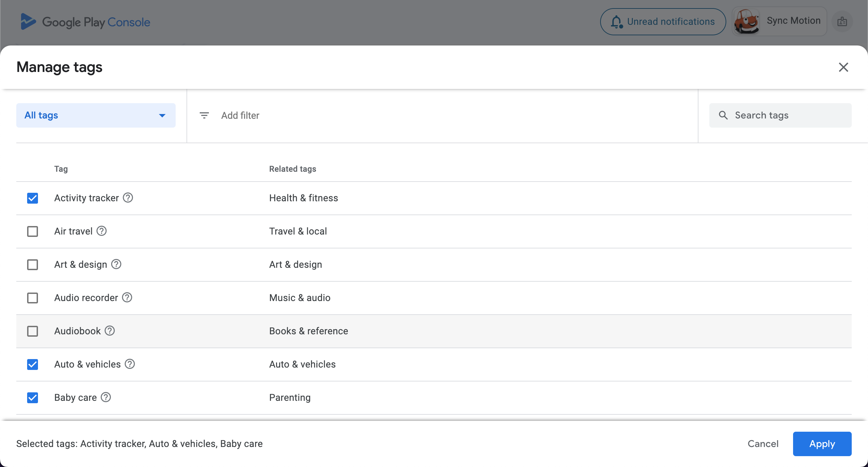This screenshot has width=868, height=467.
Task: Click the Add filter icon
Action: pyautogui.click(x=204, y=115)
